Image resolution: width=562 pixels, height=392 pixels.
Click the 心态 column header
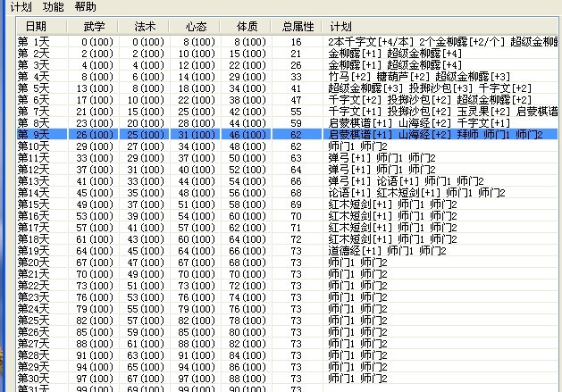tap(193, 27)
